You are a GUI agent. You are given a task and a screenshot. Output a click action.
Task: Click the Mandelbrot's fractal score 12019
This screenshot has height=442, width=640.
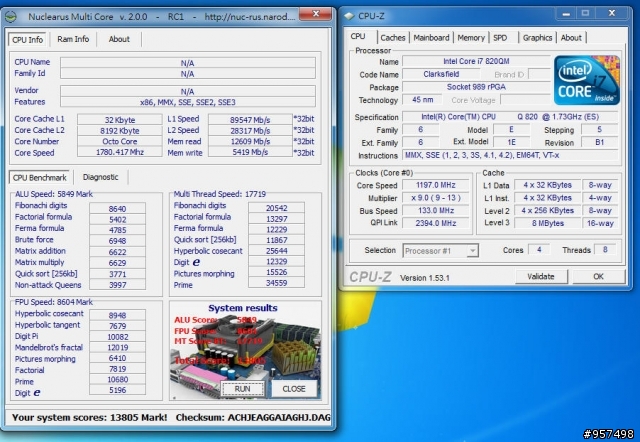coord(118,347)
